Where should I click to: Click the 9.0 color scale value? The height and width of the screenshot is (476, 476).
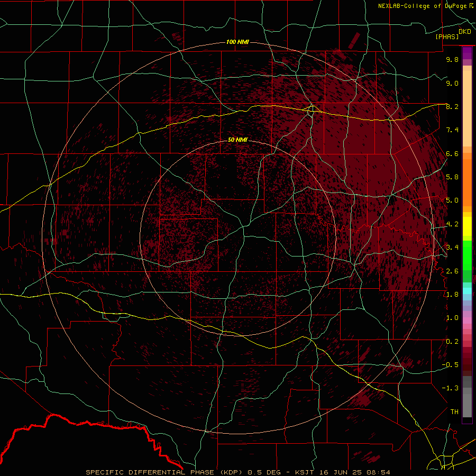click(452, 83)
